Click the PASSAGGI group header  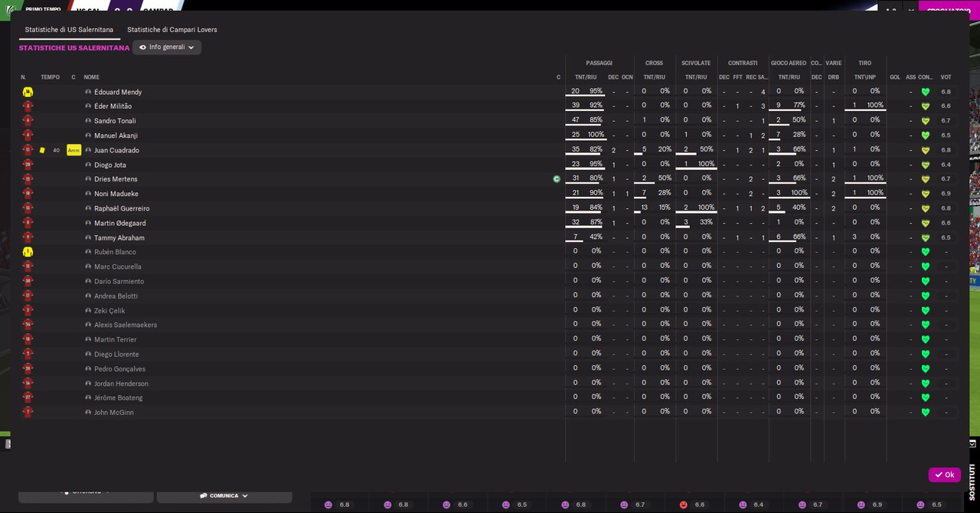(599, 63)
